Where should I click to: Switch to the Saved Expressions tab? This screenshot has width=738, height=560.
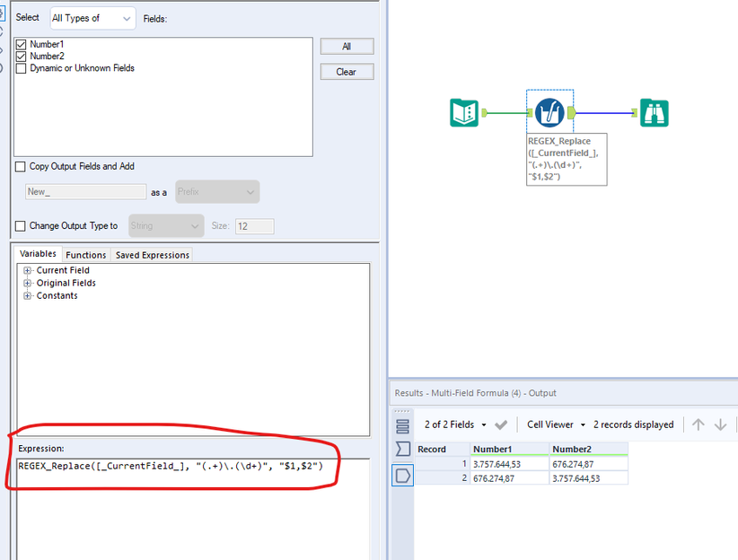[x=152, y=255]
